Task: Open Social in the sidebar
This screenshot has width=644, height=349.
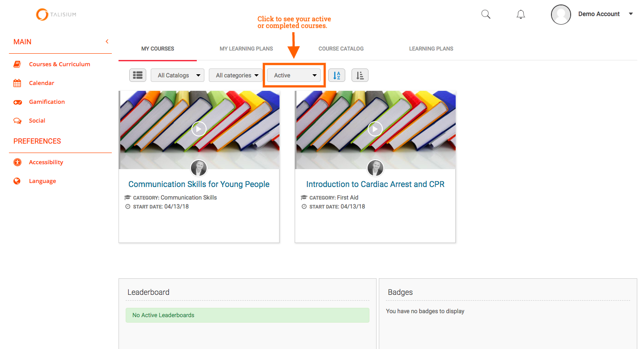Action: (x=37, y=120)
